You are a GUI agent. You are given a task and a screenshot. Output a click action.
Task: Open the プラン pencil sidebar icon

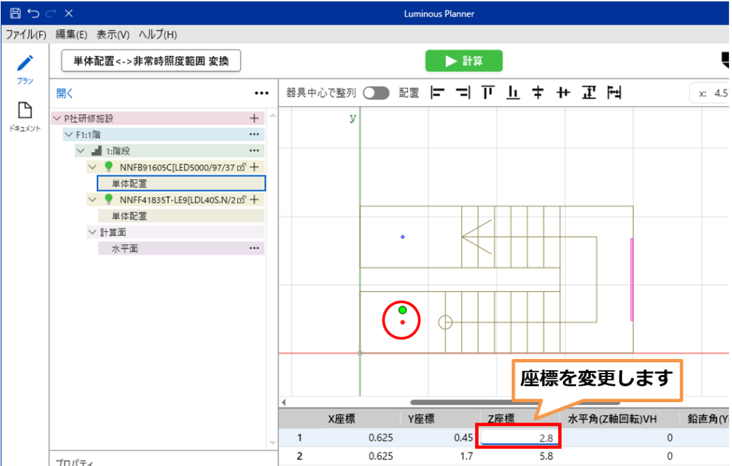(x=25, y=66)
